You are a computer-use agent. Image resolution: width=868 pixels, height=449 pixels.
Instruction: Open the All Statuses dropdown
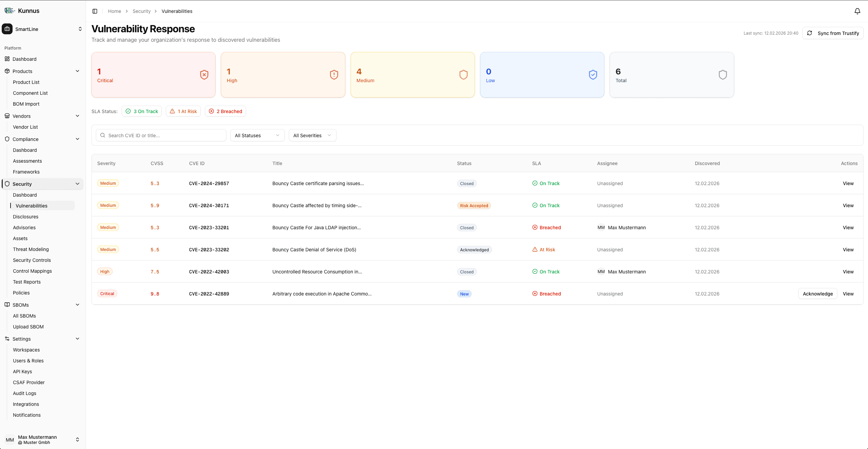pos(257,135)
